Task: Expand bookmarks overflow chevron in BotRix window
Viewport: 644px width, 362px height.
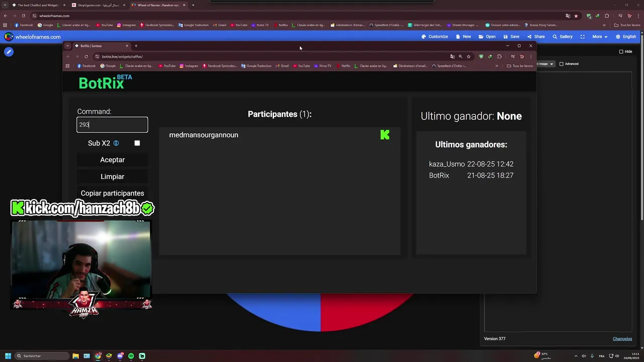Action: coord(497,66)
